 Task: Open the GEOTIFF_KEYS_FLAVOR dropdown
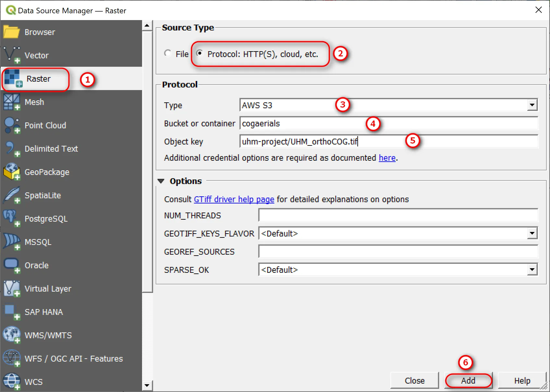coord(398,233)
